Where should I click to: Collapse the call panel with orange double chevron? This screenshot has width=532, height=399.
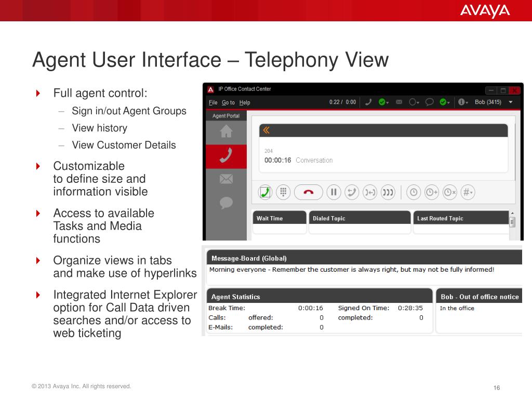pos(267,130)
